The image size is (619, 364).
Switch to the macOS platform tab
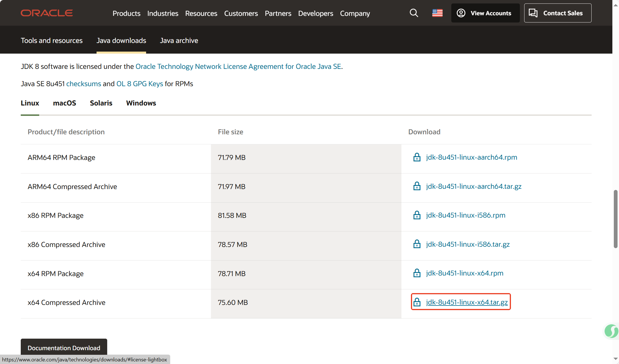pyautogui.click(x=65, y=103)
